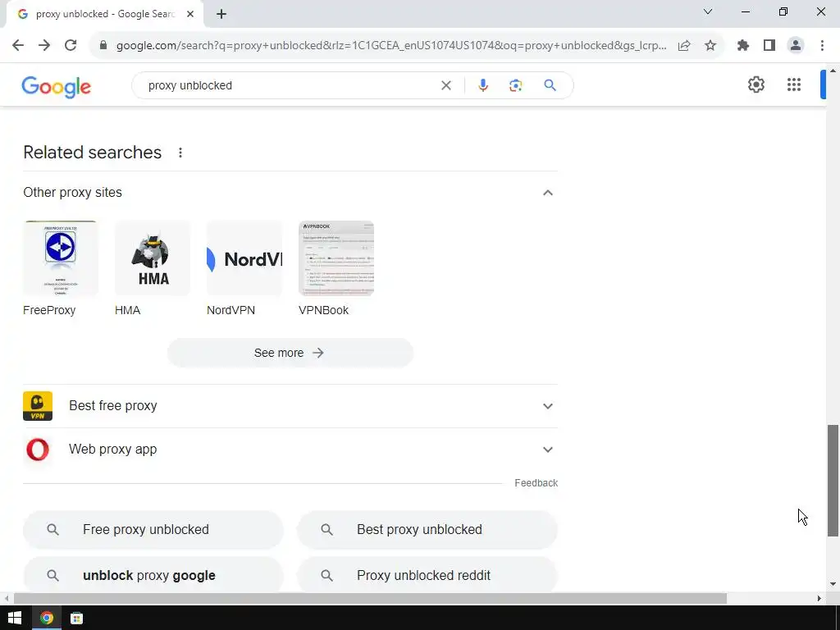The height and width of the screenshot is (630, 840).
Task: Open Microsoft Store from the taskbar
Action: pyautogui.click(x=76, y=618)
